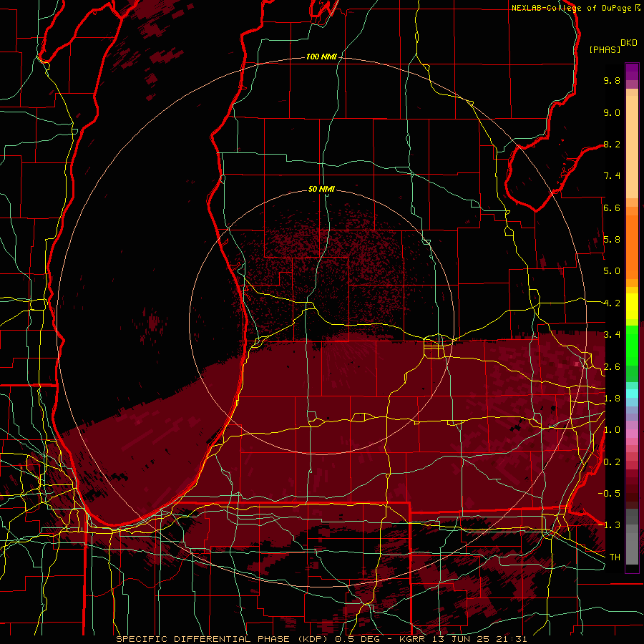Select the 2.6 scale value
This screenshot has width=644, height=644.
pyautogui.click(x=612, y=367)
